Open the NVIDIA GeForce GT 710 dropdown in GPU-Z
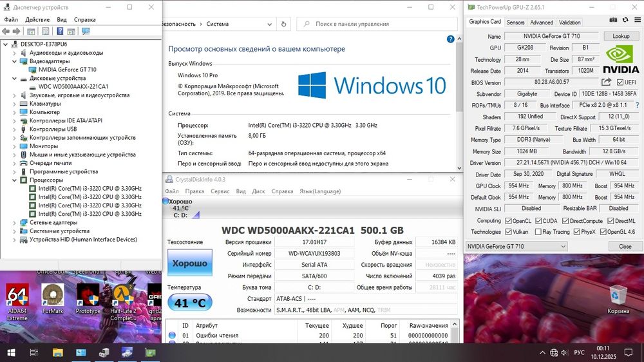Image resolution: width=644 pixels, height=362 pixels. [x=516, y=247]
